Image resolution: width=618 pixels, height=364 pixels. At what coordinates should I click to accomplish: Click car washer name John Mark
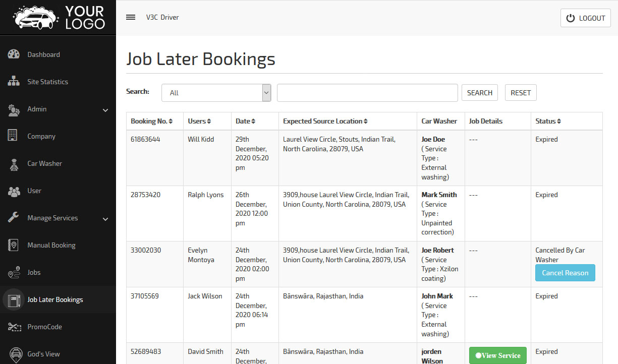coord(437,296)
